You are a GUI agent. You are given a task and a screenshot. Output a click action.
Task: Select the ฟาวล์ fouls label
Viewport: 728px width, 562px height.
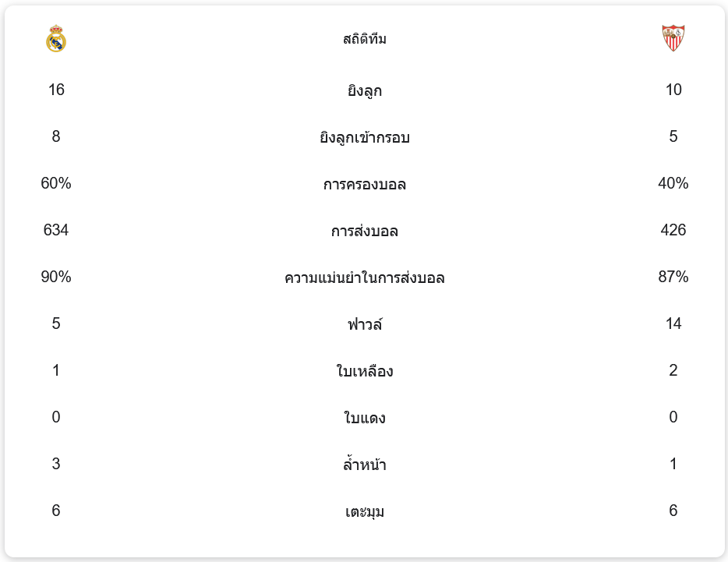coord(364,324)
